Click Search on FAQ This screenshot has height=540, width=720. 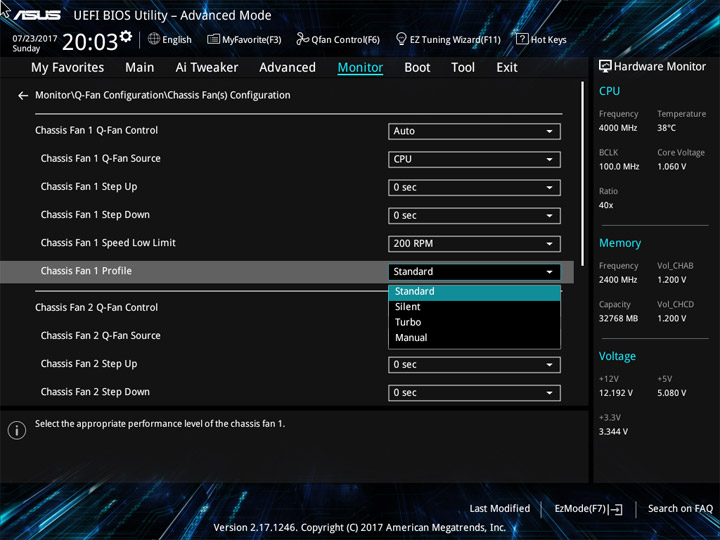pyautogui.click(x=680, y=508)
